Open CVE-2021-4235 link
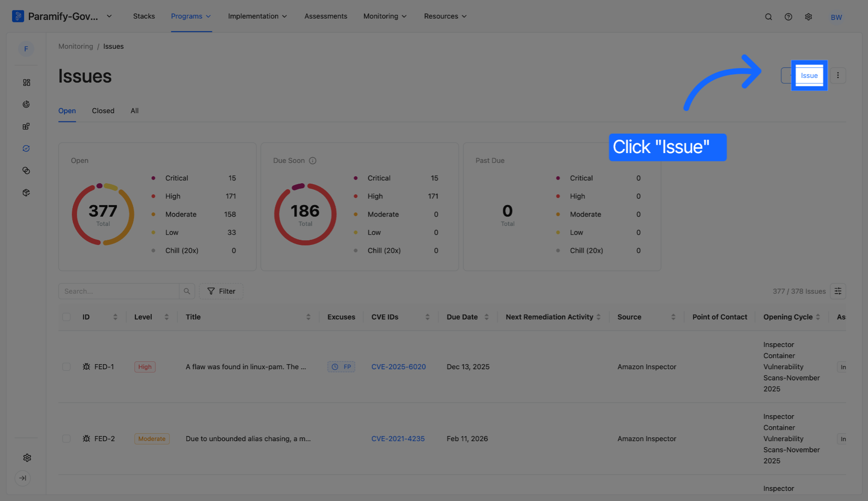868x501 pixels. click(398, 438)
